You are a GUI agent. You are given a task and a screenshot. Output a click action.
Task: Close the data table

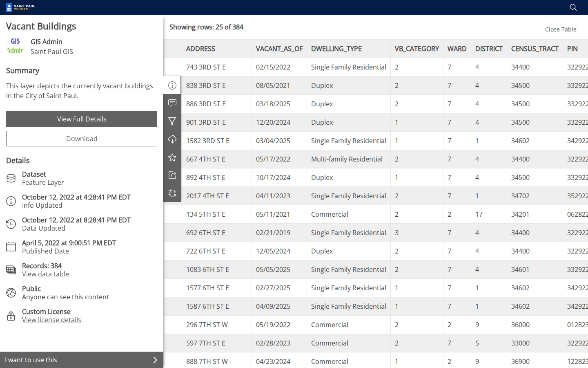point(561,29)
